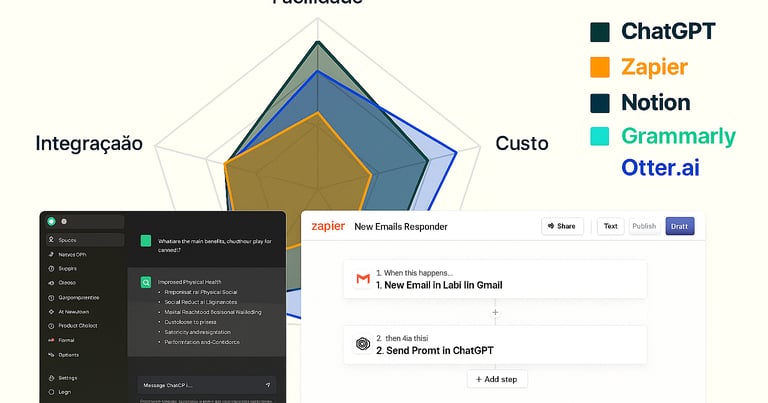
Task: Click the Share button in Zapier
Action: pos(562,226)
